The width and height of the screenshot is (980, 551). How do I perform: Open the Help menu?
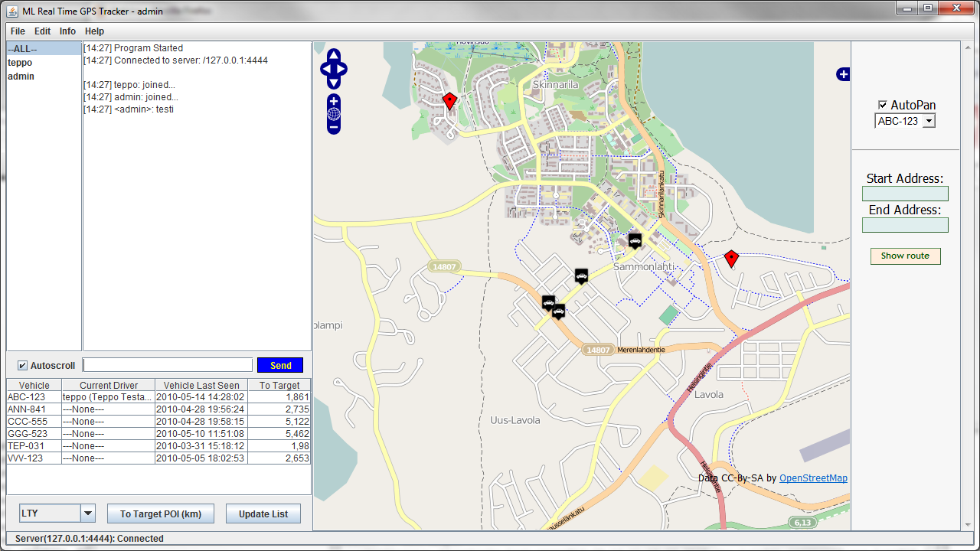pos(95,31)
